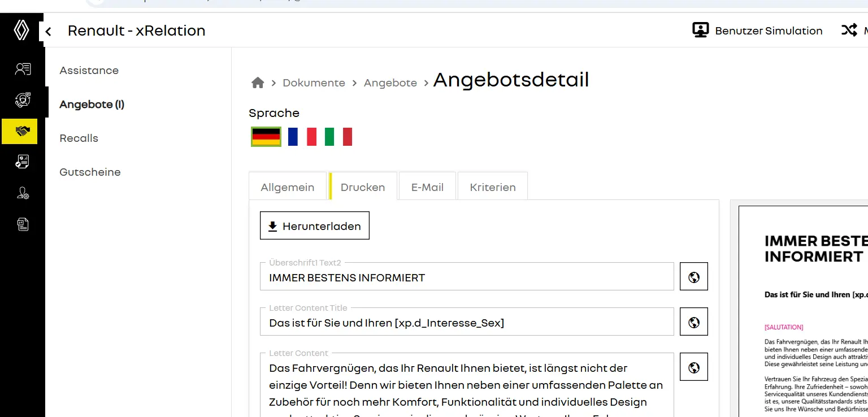The image size is (868, 417).
Task: Edit the IMMER BESTENS INFORMIERT headline field
Action: (x=467, y=276)
